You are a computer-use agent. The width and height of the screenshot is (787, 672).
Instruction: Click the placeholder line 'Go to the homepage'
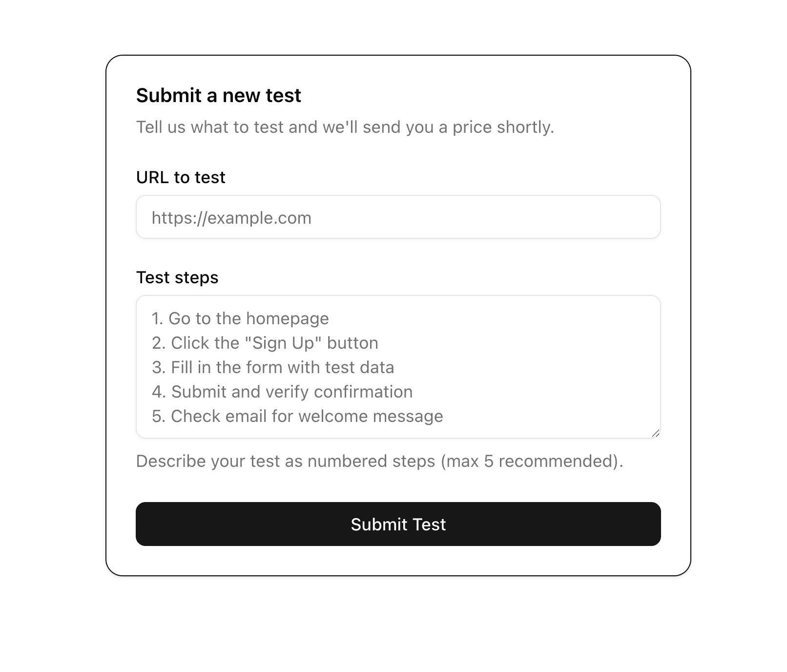pyautogui.click(x=240, y=318)
